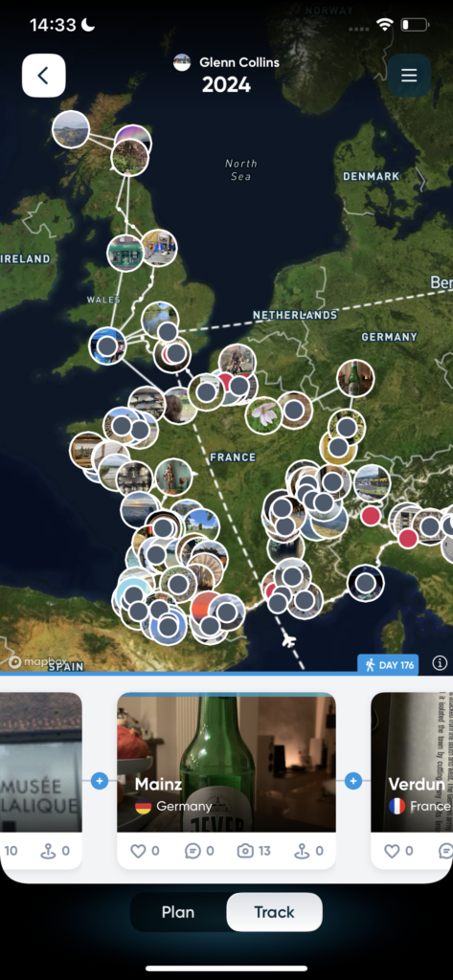453x980 pixels.
Task: Open the hamburger menu
Action: pyautogui.click(x=409, y=76)
